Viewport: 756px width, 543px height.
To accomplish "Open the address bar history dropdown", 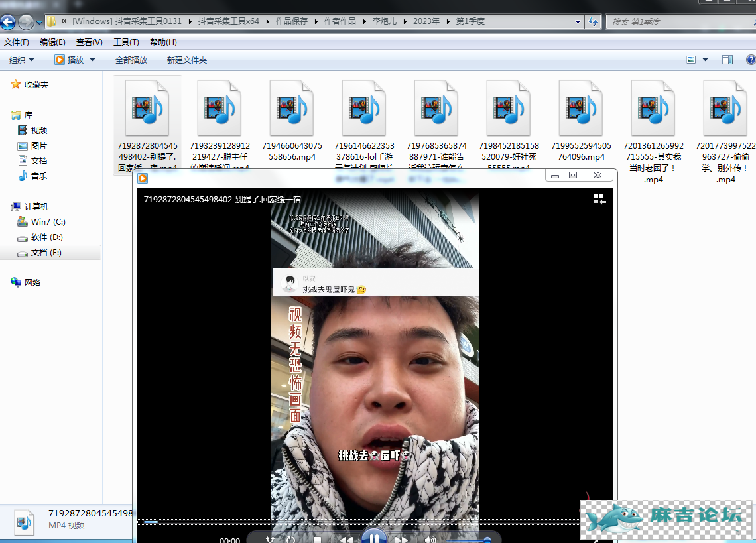I will click(578, 21).
